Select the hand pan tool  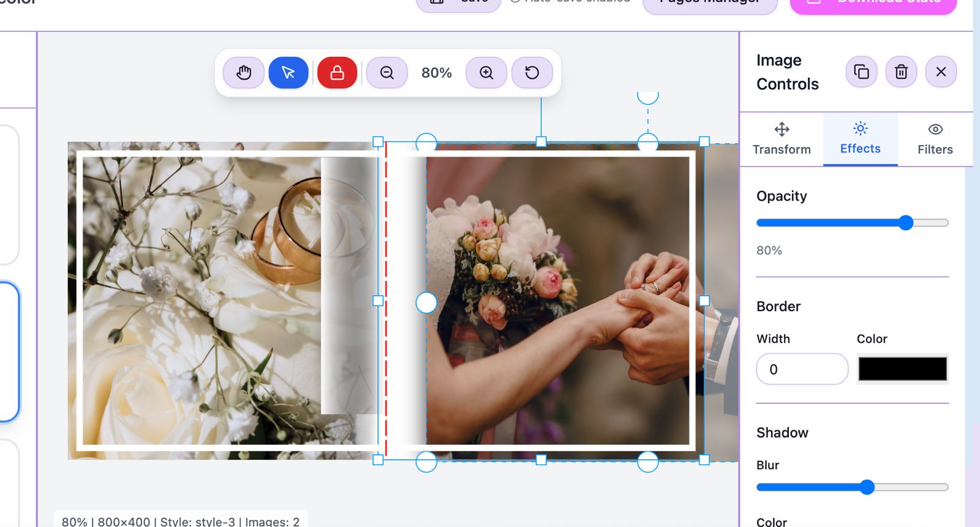[x=244, y=73]
